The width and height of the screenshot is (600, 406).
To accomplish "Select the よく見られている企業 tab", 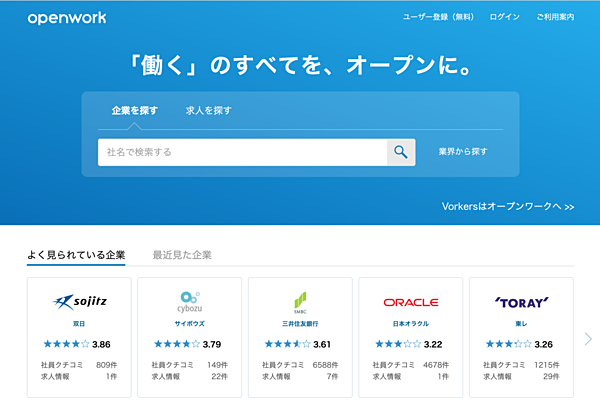I will pos(76,255).
